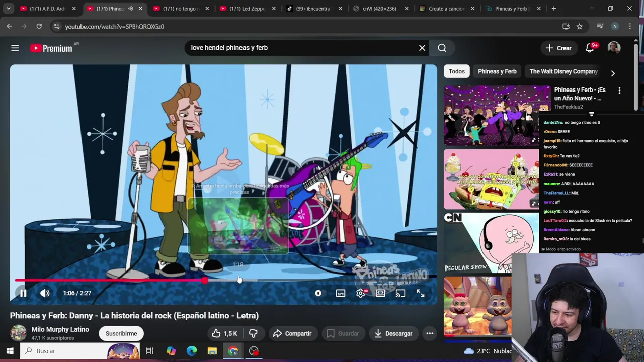Click the Guardar button
The image size is (644, 362).
tap(343, 333)
